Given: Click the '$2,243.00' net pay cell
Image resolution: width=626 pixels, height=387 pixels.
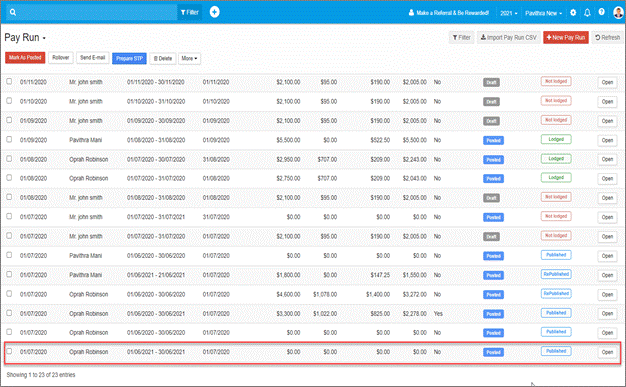Looking at the screenshot, I should click(x=414, y=159).
